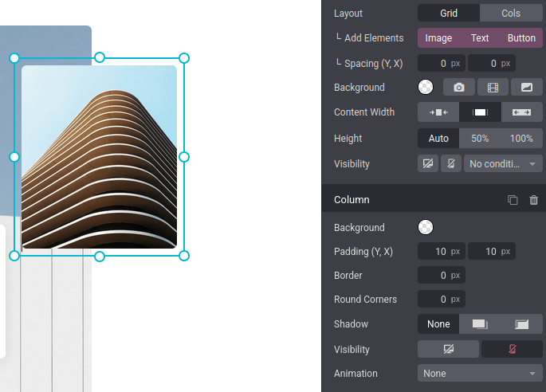Open the No condition visibility dropdown
The image size is (546, 392).
[503, 164]
